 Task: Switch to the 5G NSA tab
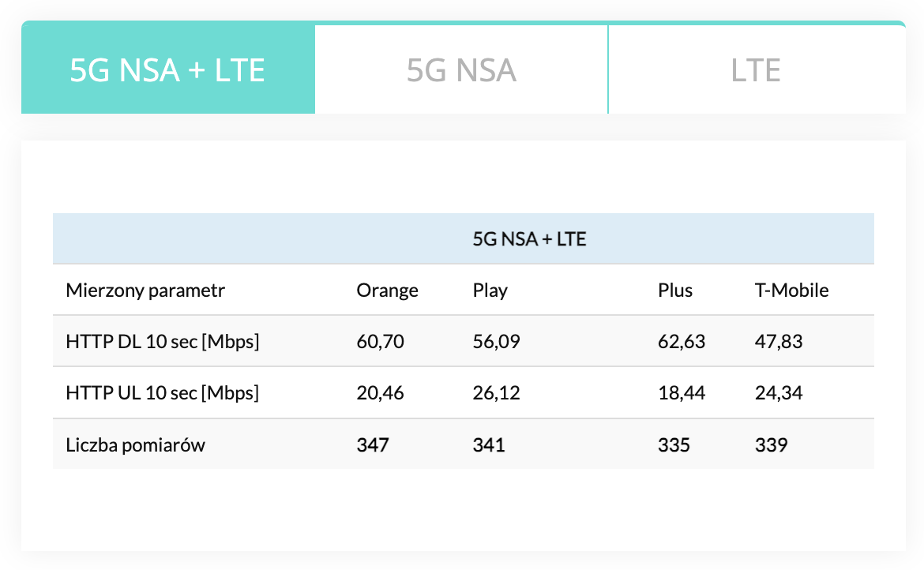(x=461, y=69)
